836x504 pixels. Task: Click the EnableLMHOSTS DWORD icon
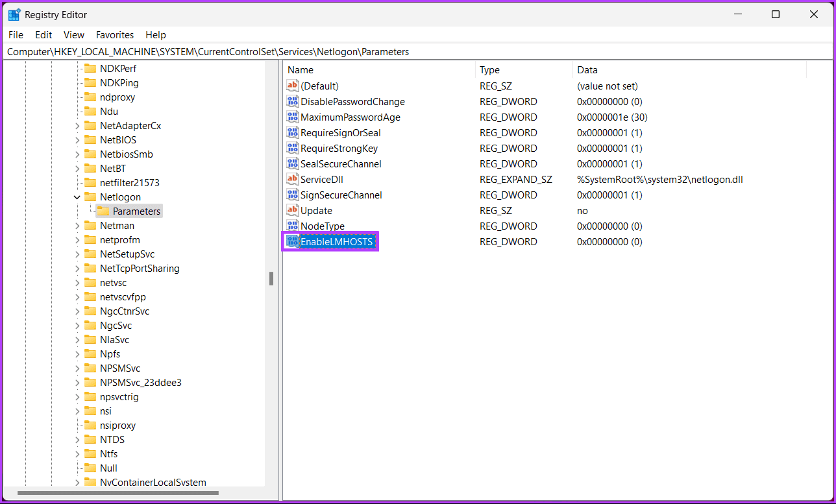coord(292,241)
